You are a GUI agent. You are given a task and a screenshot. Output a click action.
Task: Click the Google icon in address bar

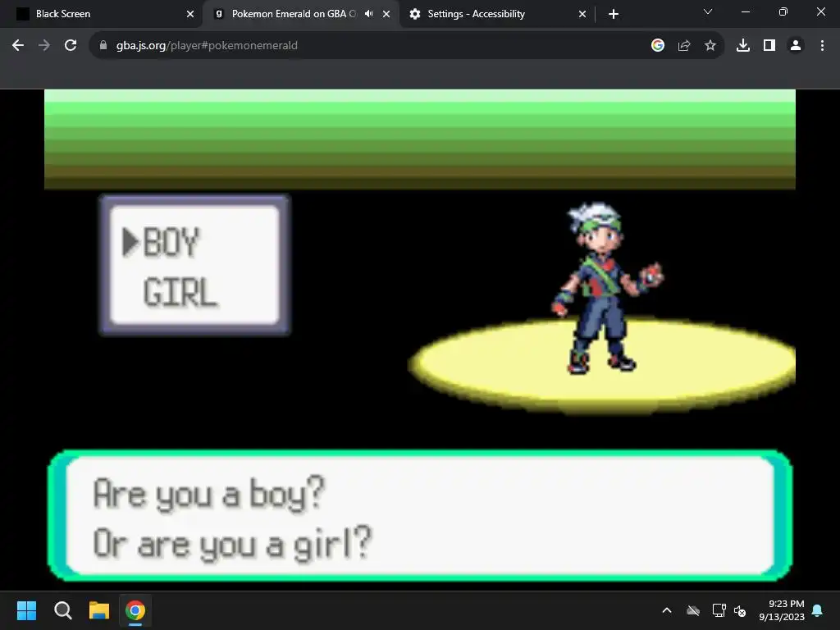click(658, 46)
